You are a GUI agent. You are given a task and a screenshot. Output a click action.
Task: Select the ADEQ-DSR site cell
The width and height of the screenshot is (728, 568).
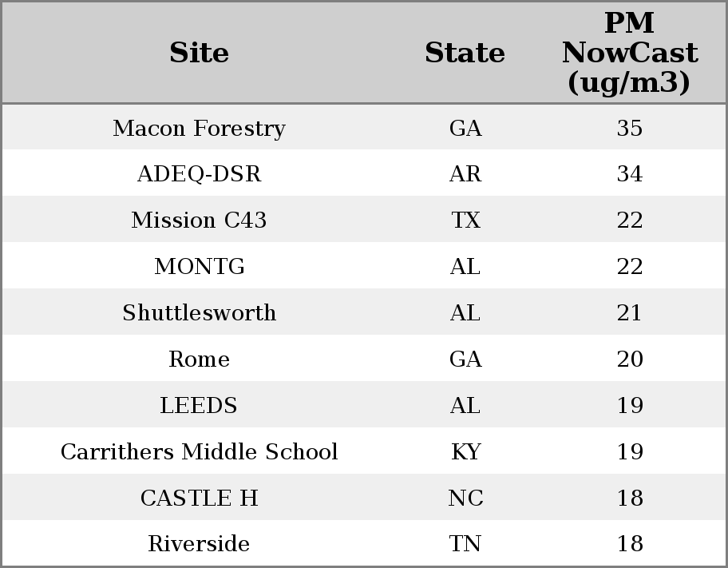(199, 174)
